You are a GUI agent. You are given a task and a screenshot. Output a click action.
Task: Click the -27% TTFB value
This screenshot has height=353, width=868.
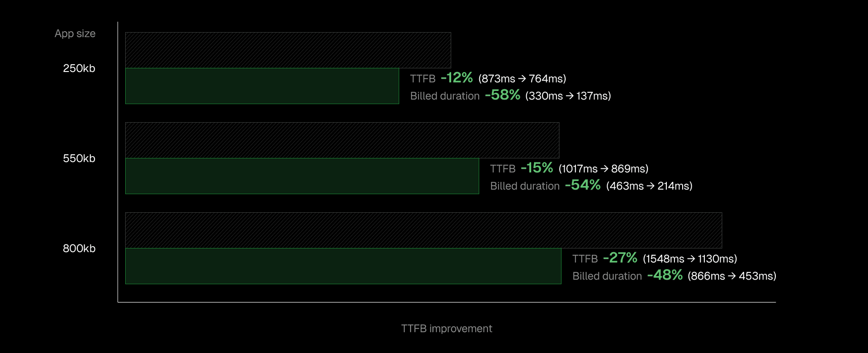pos(620,258)
